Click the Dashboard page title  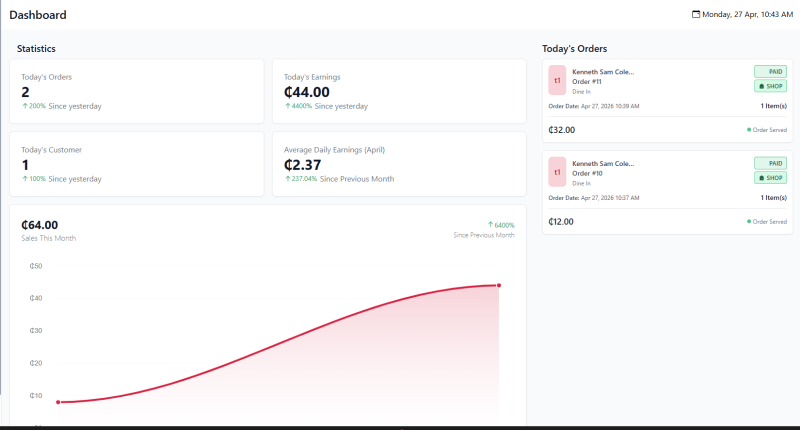coord(38,15)
